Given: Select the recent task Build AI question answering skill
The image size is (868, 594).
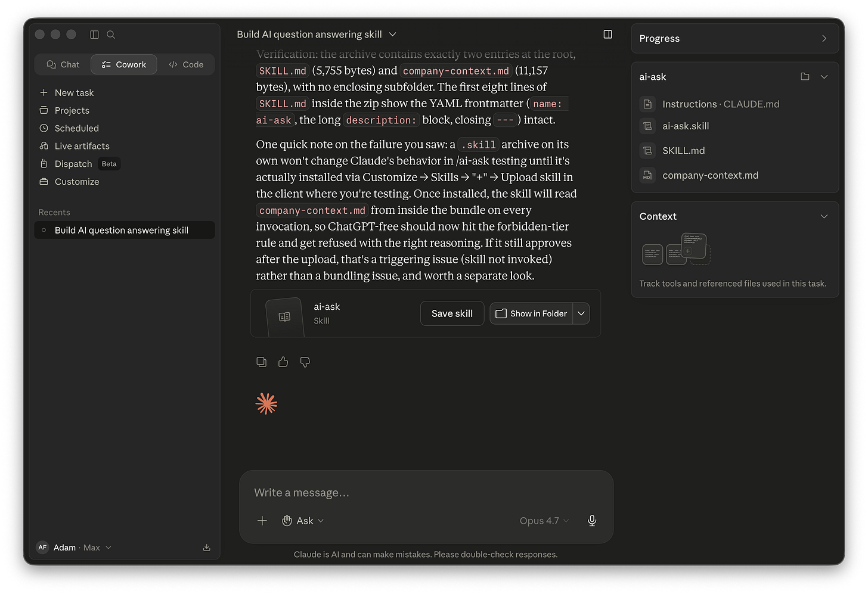Looking at the screenshot, I should click(x=124, y=230).
